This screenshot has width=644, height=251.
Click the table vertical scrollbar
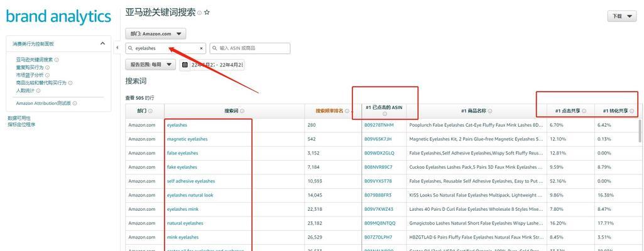tap(640, 131)
